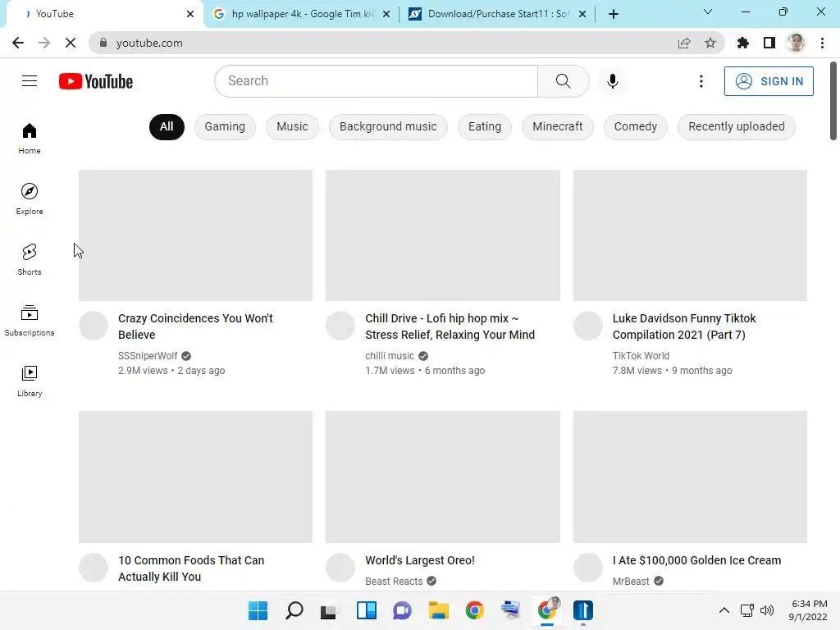Open Luke Davidson Funny Tiktok Compilation title
The width and height of the screenshot is (840, 630).
click(684, 326)
